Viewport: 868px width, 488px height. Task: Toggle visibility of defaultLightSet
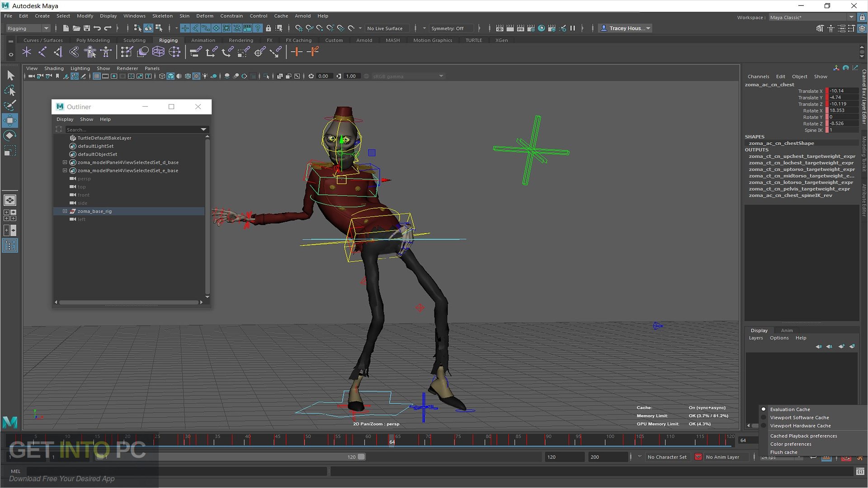[x=72, y=146]
